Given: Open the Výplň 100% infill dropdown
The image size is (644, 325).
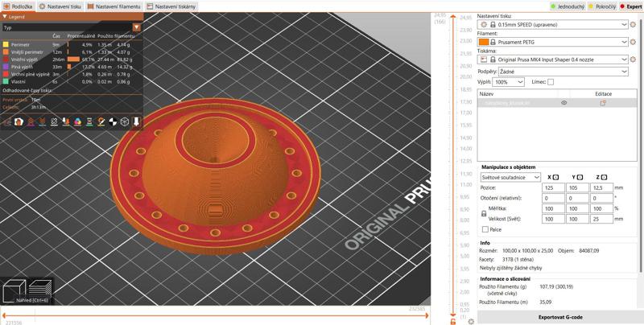Looking at the screenshot, I should point(509,82).
